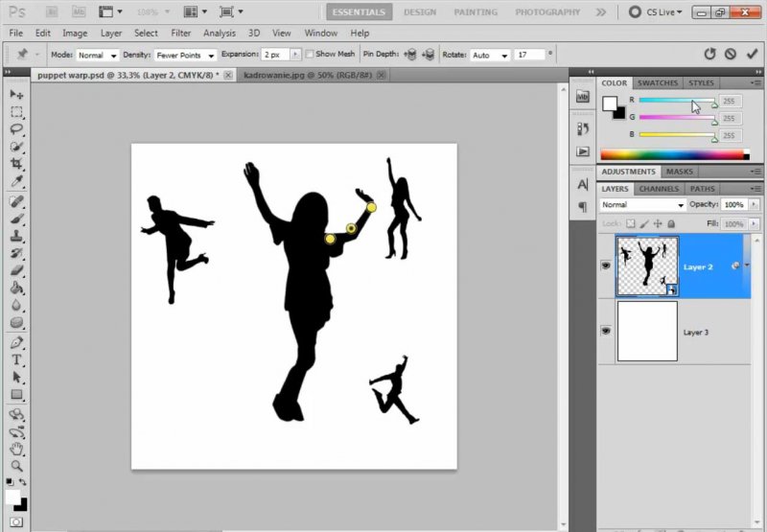The height and width of the screenshot is (532, 767).
Task: Enable the Show Mesh checkbox
Action: pyautogui.click(x=309, y=55)
